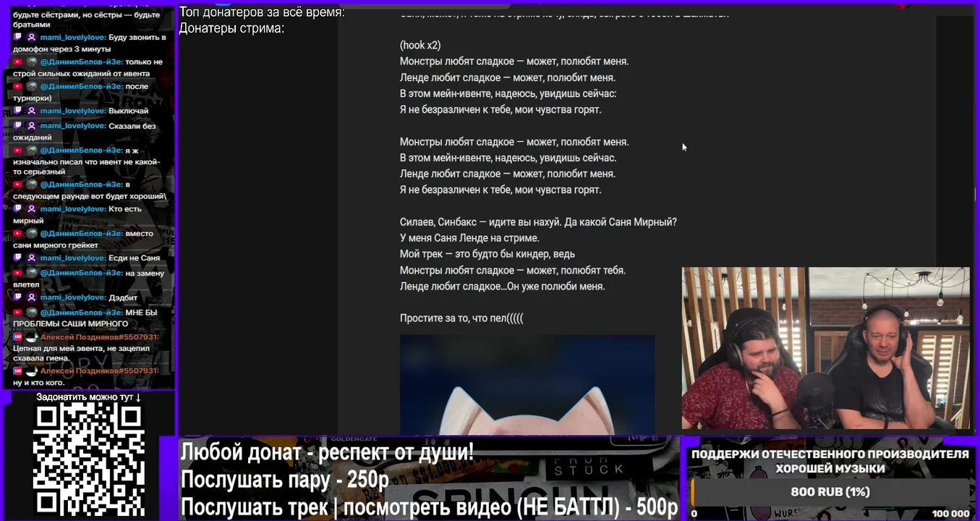
Task: Click the cat image below the lyrics
Action: click(527, 384)
